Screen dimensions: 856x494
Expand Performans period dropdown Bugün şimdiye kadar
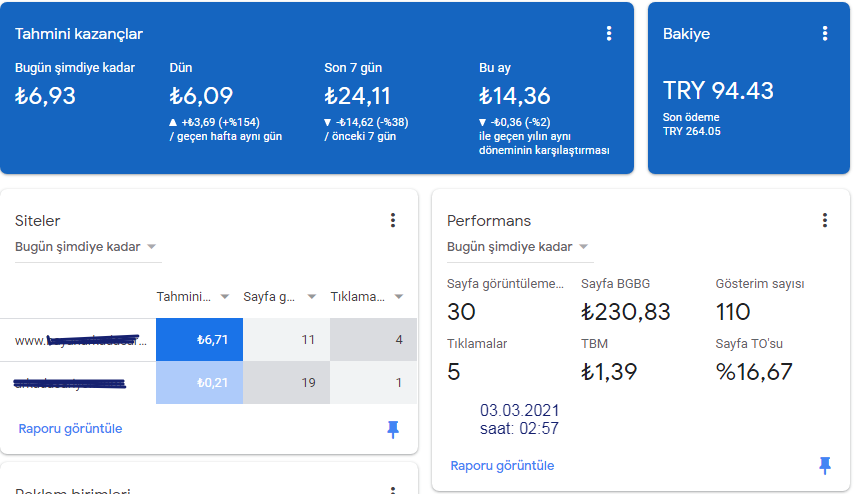(x=520, y=247)
